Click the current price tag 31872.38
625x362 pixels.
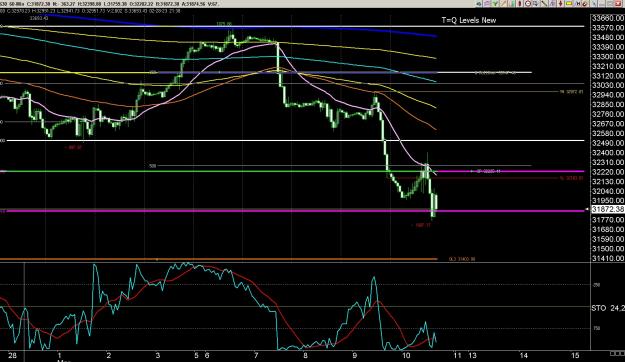click(x=608, y=209)
